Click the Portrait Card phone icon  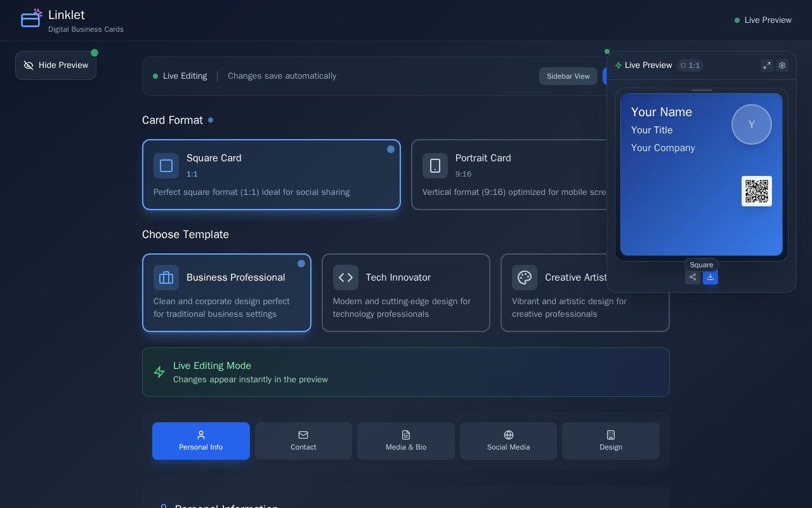click(435, 166)
